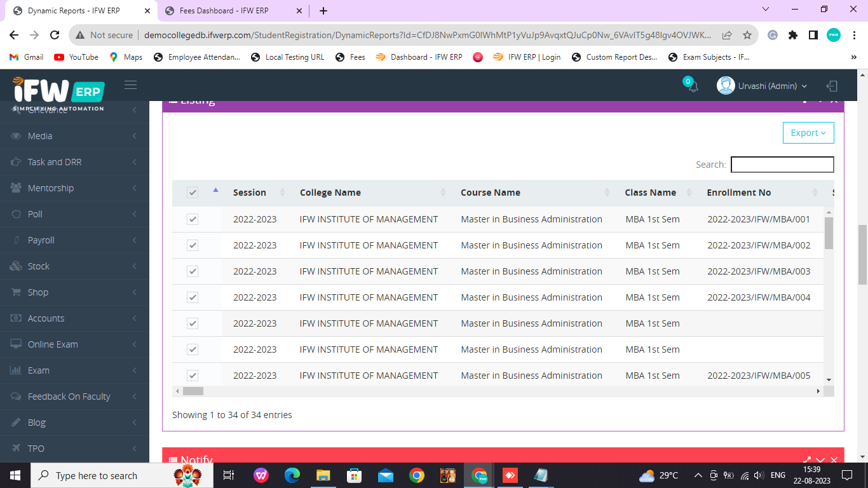The width and height of the screenshot is (868, 488).
Task: Open Windows Start menu
Action: (x=15, y=475)
